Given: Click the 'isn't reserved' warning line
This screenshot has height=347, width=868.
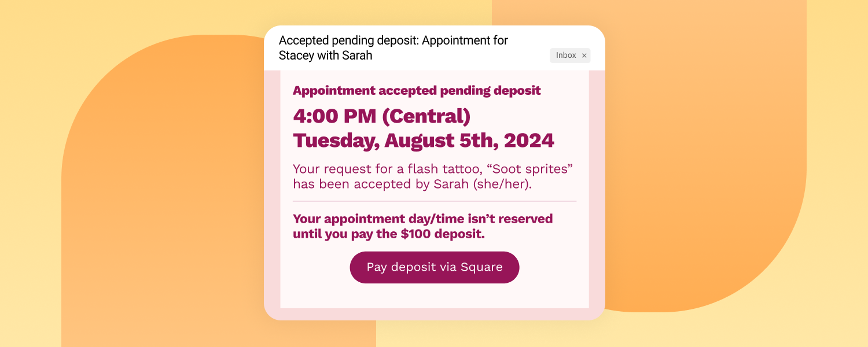Looking at the screenshot, I should coord(423,219).
